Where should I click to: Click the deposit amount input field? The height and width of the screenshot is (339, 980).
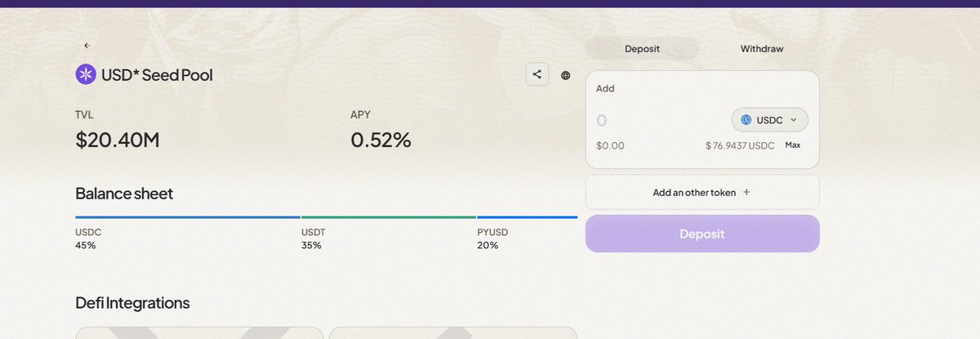pyautogui.click(x=657, y=120)
